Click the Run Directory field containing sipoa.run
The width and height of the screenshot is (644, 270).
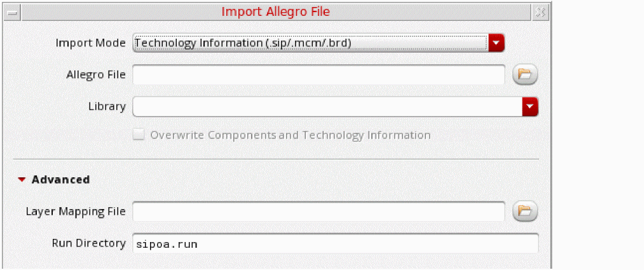335,244
